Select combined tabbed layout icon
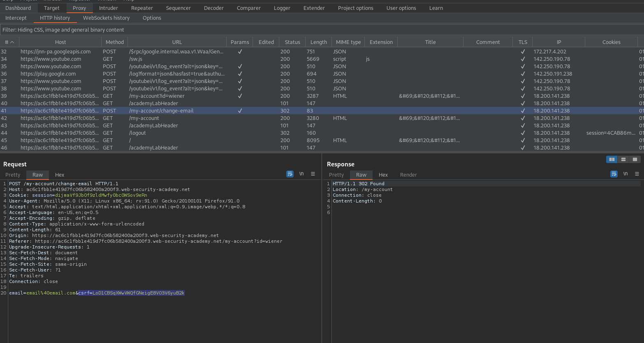 (x=635, y=159)
